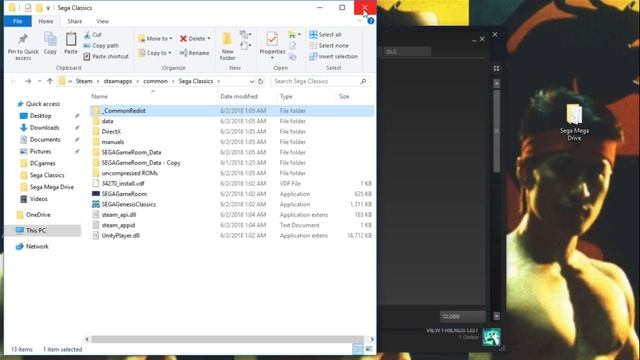Click Select none in ribbon
This screenshot has width=640, height=360.
tap(329, 46)
